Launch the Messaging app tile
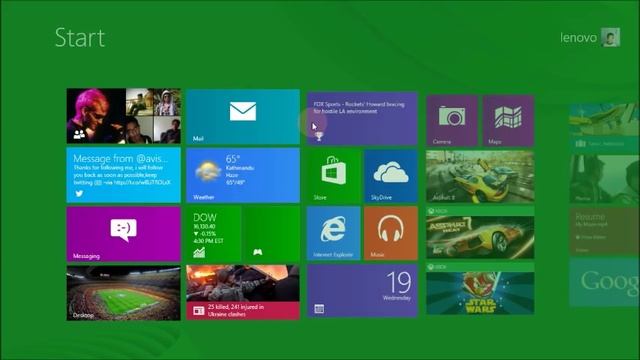The image size is (640, 360). 123,234
